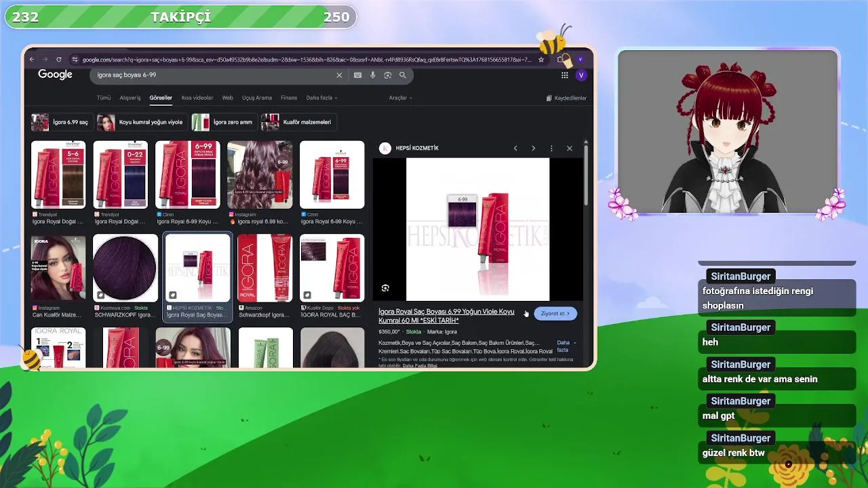Expand the Daha fazla dropdown
The height and width of the screenshot is (488, 868).
(321, 98)
